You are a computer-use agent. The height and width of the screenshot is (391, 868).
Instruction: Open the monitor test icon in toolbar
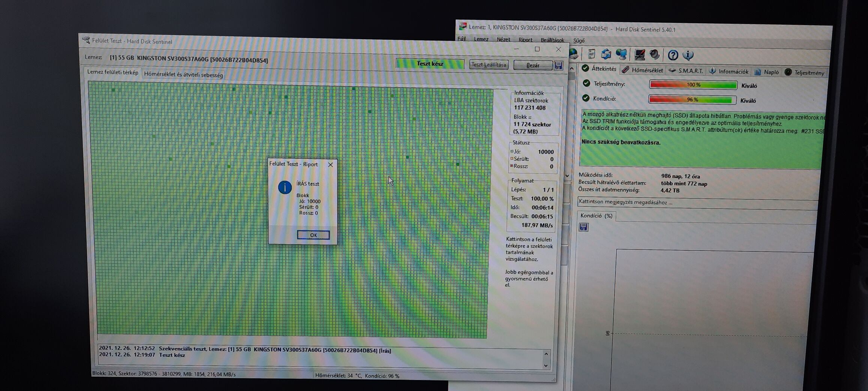click(x=640, y=55)
